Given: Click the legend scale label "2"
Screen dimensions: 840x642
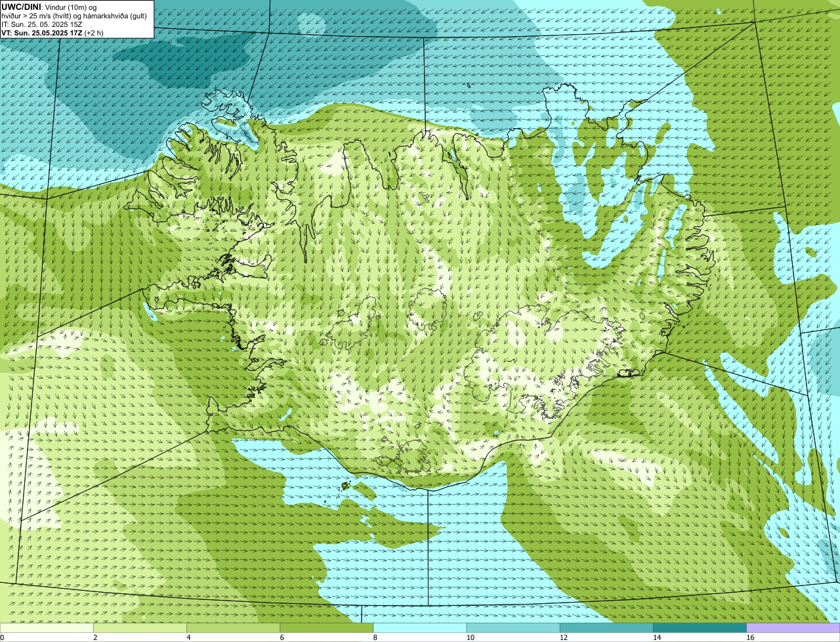Looking at the screenshot, I should pos(95,637).
